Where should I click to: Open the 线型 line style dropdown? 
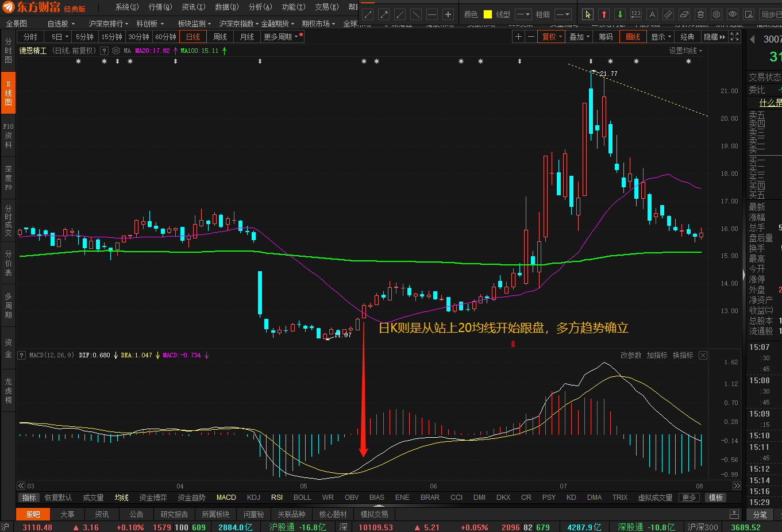point(523,14)
